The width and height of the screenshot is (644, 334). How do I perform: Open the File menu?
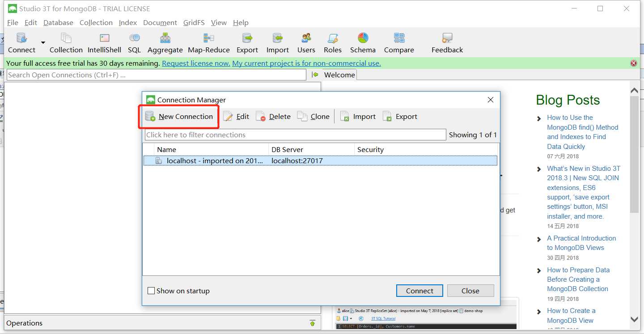pyautogui.click(x=13, y=22)
